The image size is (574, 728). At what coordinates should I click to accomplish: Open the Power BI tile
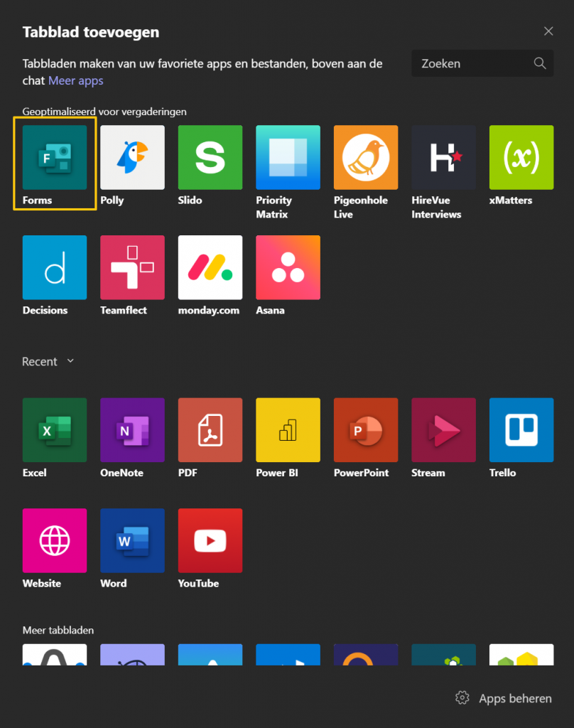tap(288, 430)
